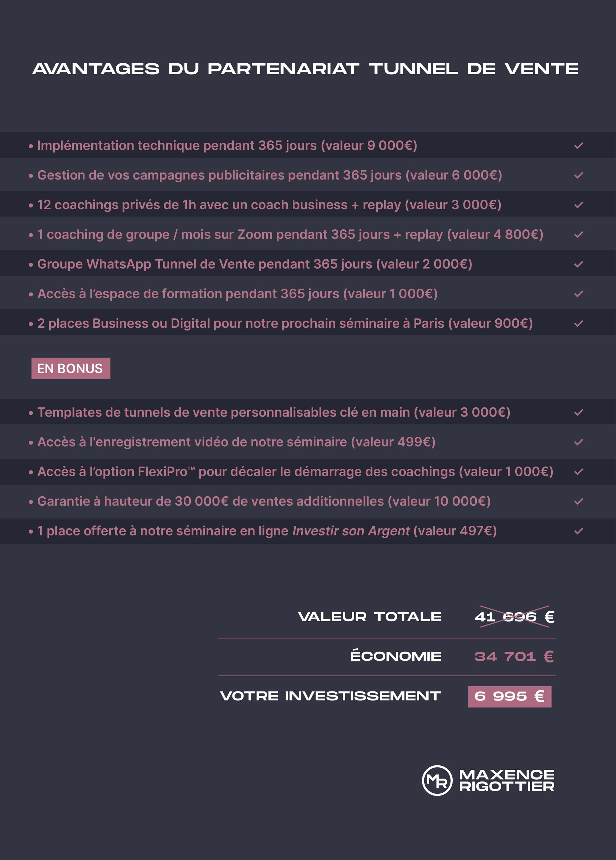Click checkmark next to campagnes publicitaires row
The height and width of the screenshot is (860, 616).
[578, 175]
